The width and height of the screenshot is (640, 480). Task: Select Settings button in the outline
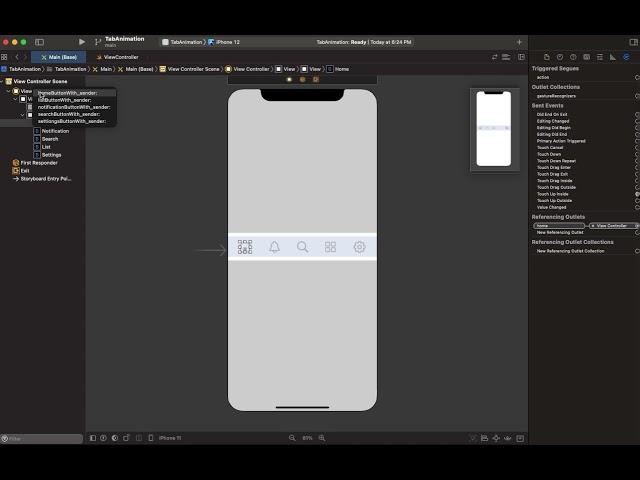(x=47, y=155)
